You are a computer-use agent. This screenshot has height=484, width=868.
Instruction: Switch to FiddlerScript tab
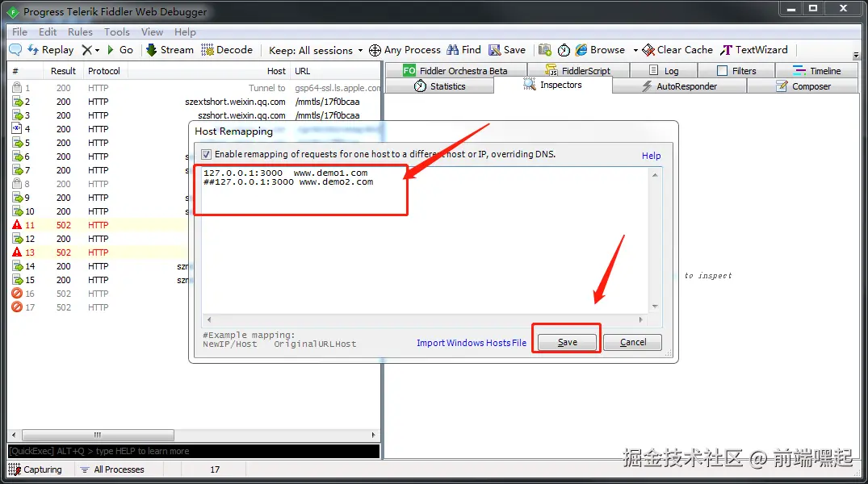(578, 70)
